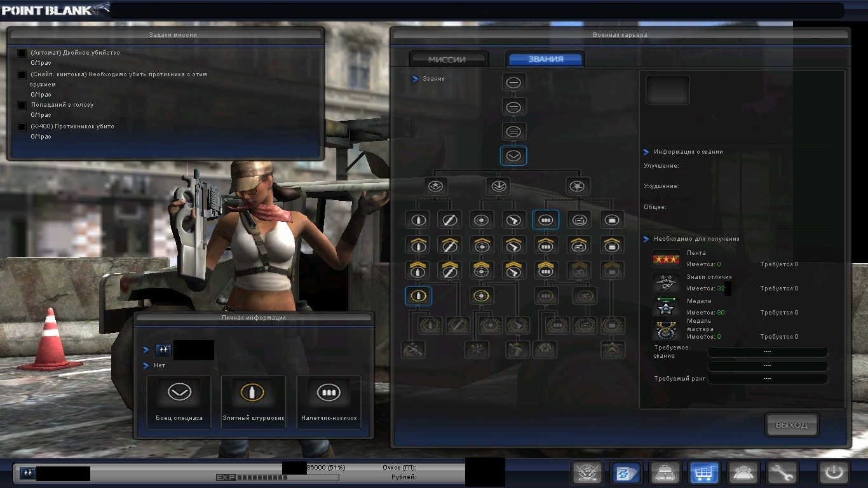868x488 pixels.
Task: Click the "Необходимо для получения" heading
Action: click(696, 239)
